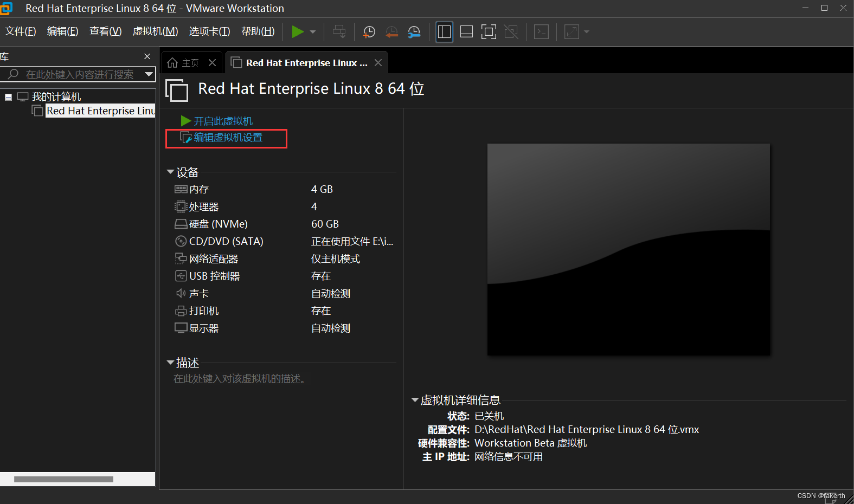Open the 帮助(H) menu
Viewport: 854px width, 504px height.
(x=258, y=31)
